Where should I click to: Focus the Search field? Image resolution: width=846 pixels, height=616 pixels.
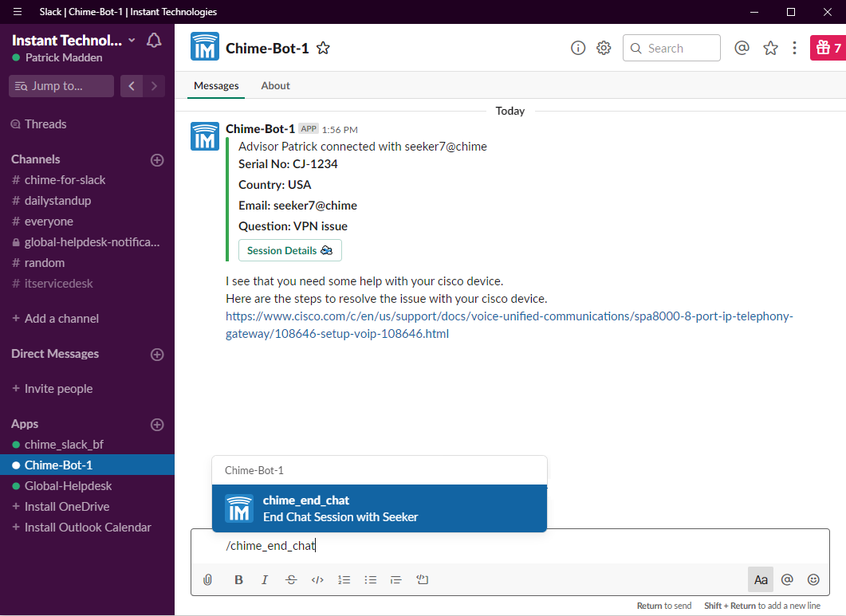tap(671, 48)
